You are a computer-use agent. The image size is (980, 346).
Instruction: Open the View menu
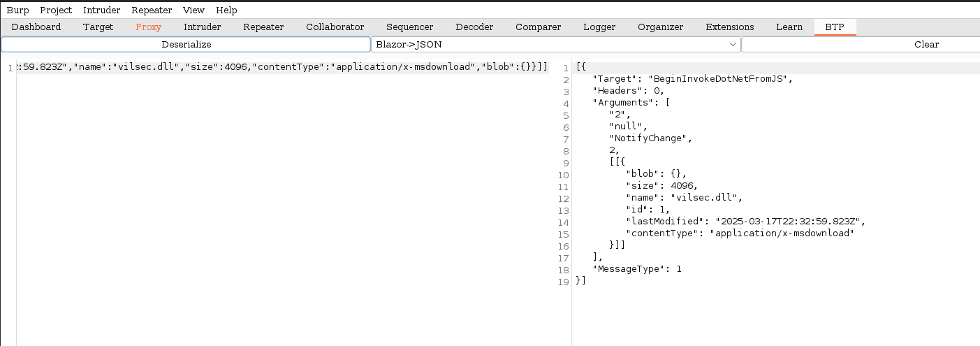(x=193, y=10)
